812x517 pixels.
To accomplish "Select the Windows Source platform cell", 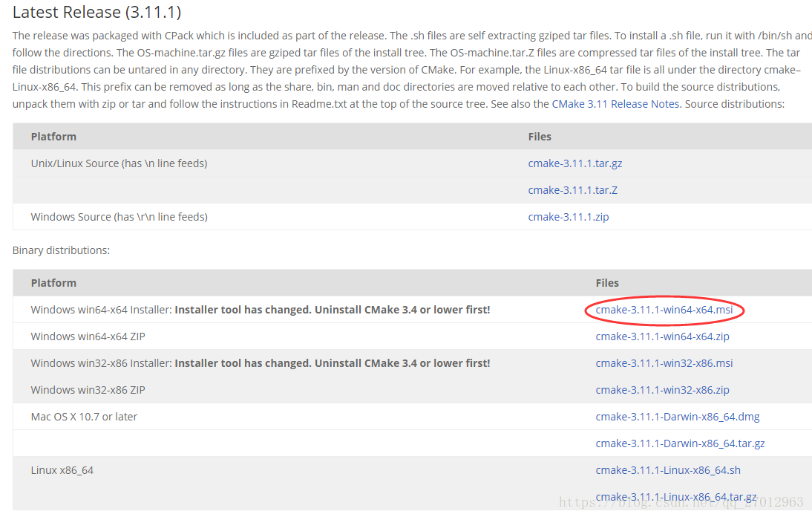I will coord(119,217).
